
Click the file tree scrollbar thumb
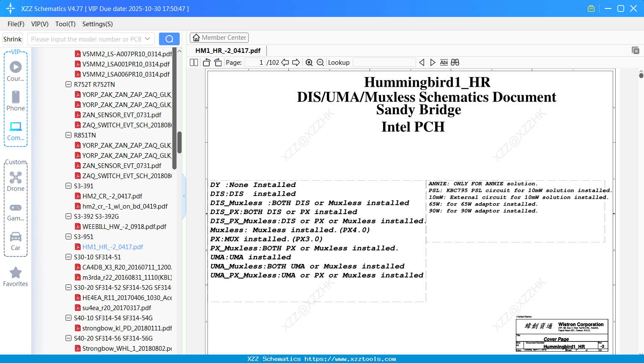(x=179, y=142)
